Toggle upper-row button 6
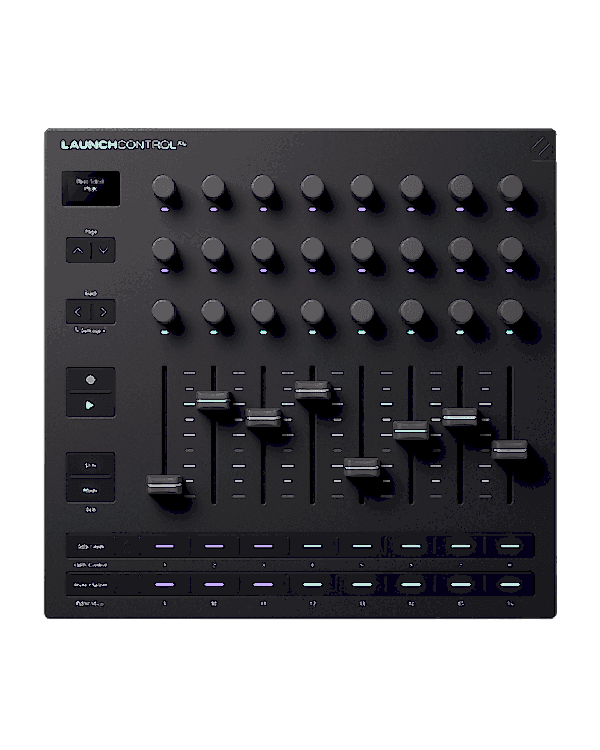This screenshot has width=600, height=750. point(411,546)
